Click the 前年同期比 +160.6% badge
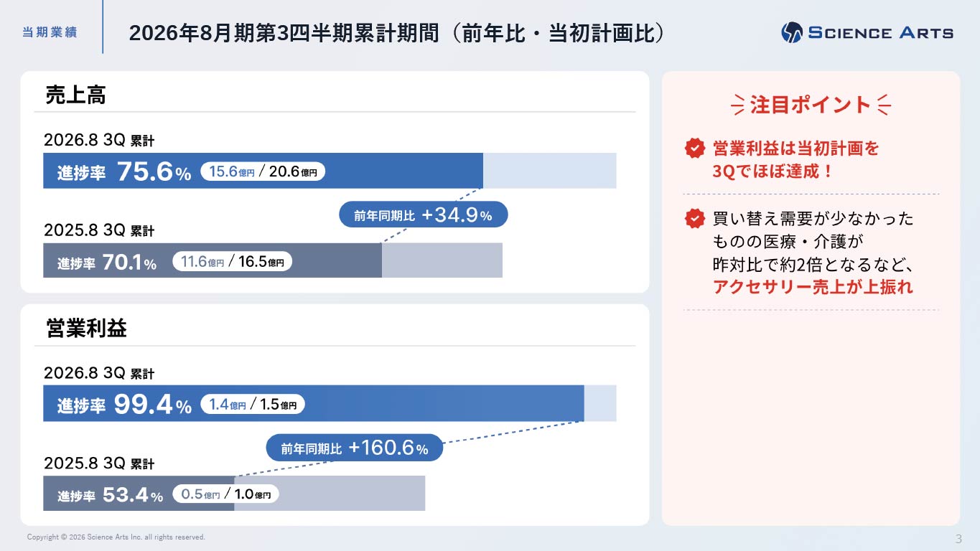This screenshot has width=980, height=551. click(x=355, y=448)
